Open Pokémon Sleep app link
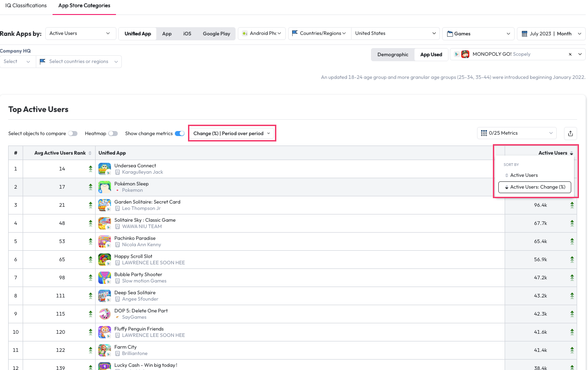Screen dimensions: 588x370 tap(131, 184)
